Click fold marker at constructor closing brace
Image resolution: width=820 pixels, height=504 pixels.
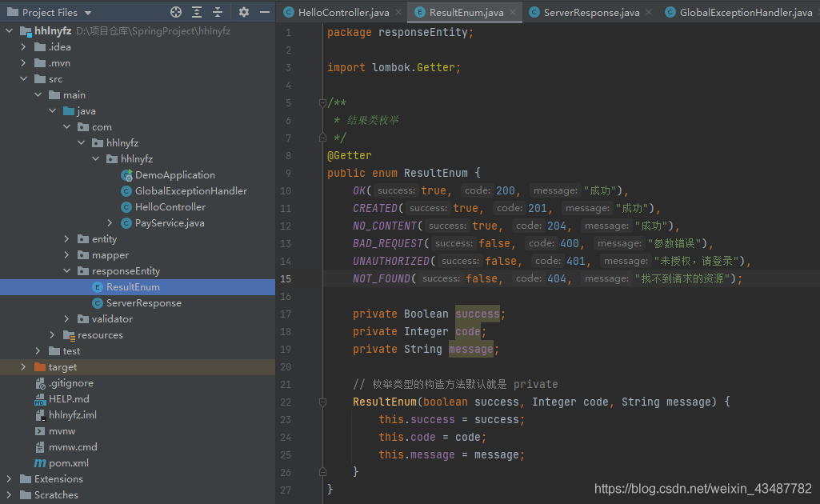point(322,472)
